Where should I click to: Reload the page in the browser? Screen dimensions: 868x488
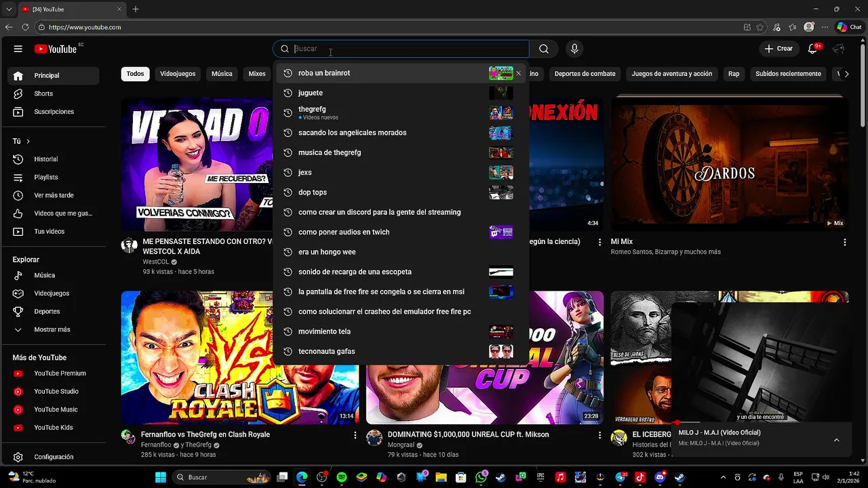point(25,27)
